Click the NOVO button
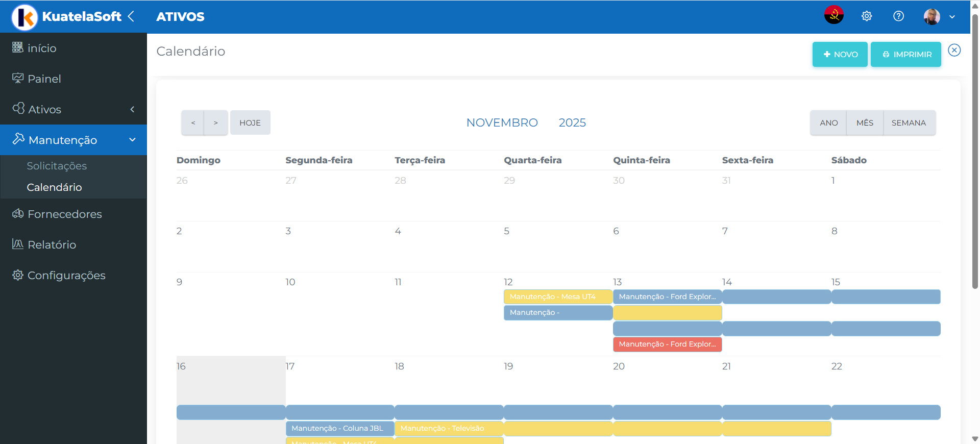Screen dimensions: 980x444 click(x=840, y=54)
